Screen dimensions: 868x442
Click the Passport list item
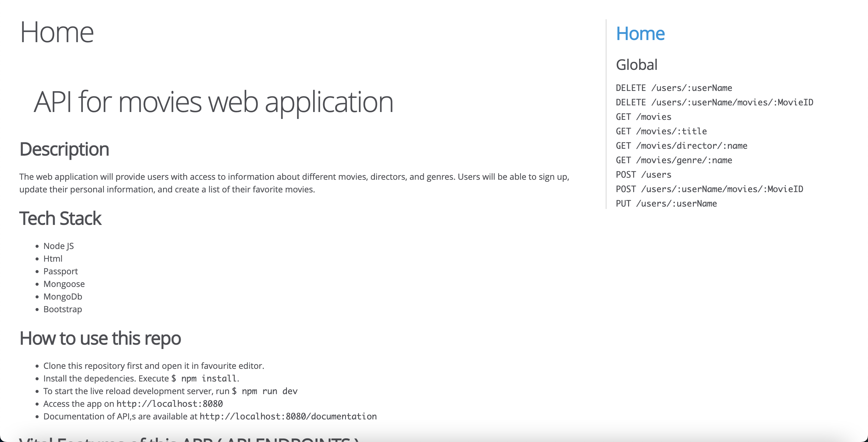coord(61,271)
